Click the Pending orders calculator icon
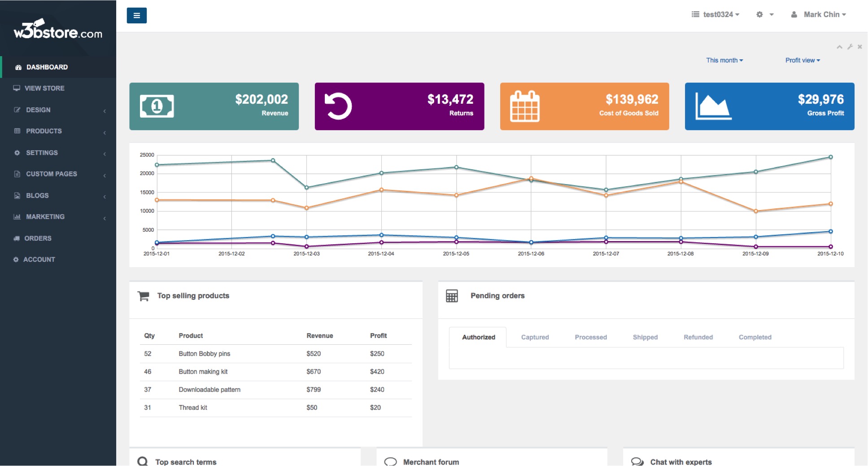This screenshot has height=466, width=868. pyautogui.click(x=452, y=296)
